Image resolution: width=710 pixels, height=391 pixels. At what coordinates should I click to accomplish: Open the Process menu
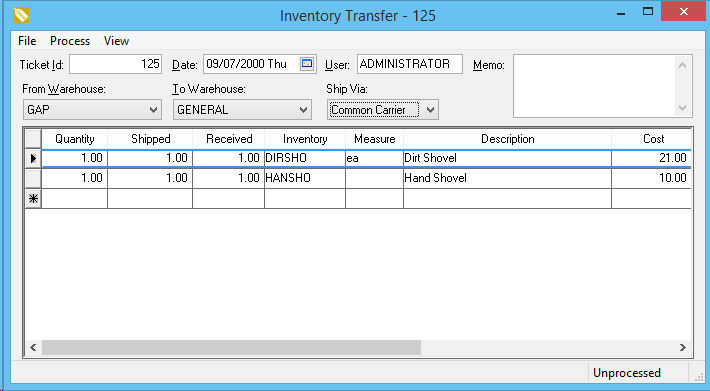tap(70, 41)
